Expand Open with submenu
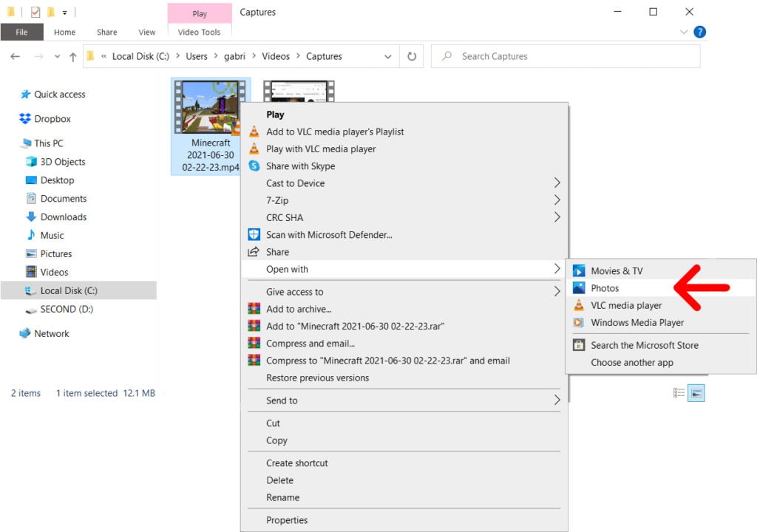Image resolution: width=757 pixels, height=532 pixels. click(x=404, y=270)
